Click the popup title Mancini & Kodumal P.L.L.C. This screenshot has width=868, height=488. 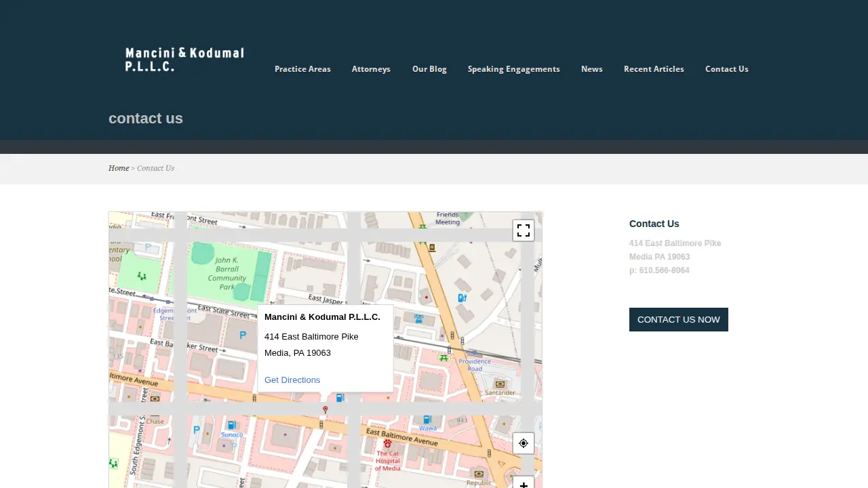point(322,317)
